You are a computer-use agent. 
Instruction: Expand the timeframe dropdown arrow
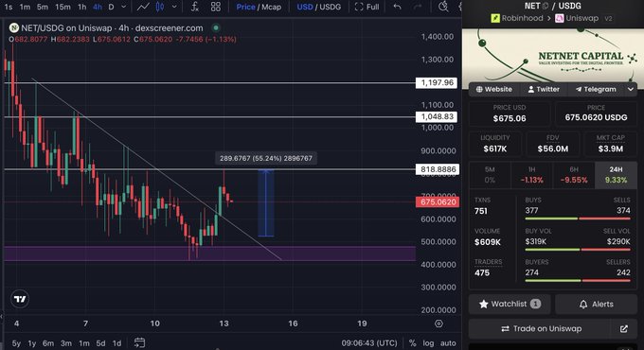pyautogui.click(x=124, y=7)
